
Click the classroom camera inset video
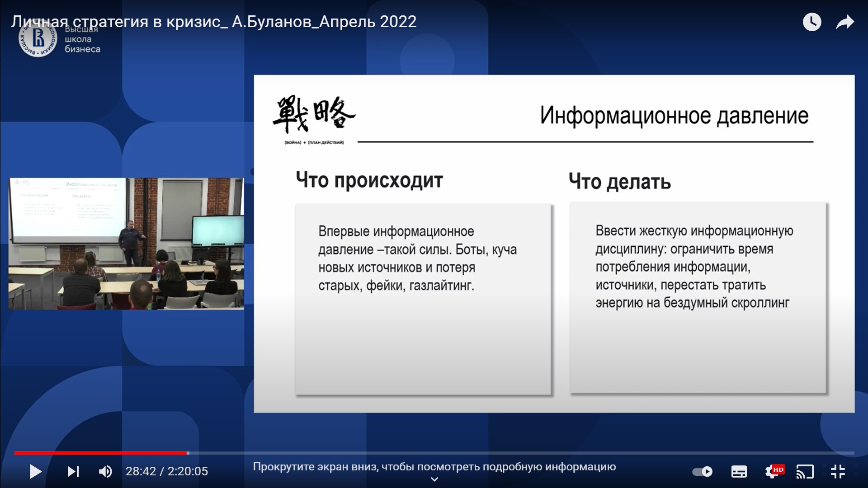pyautogui.click(x=126, y=244)
